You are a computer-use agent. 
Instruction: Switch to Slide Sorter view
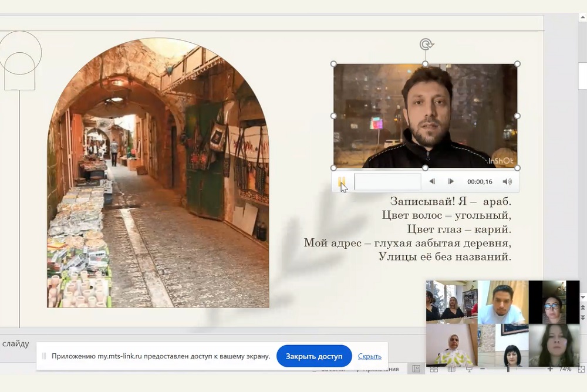[434, 369]
